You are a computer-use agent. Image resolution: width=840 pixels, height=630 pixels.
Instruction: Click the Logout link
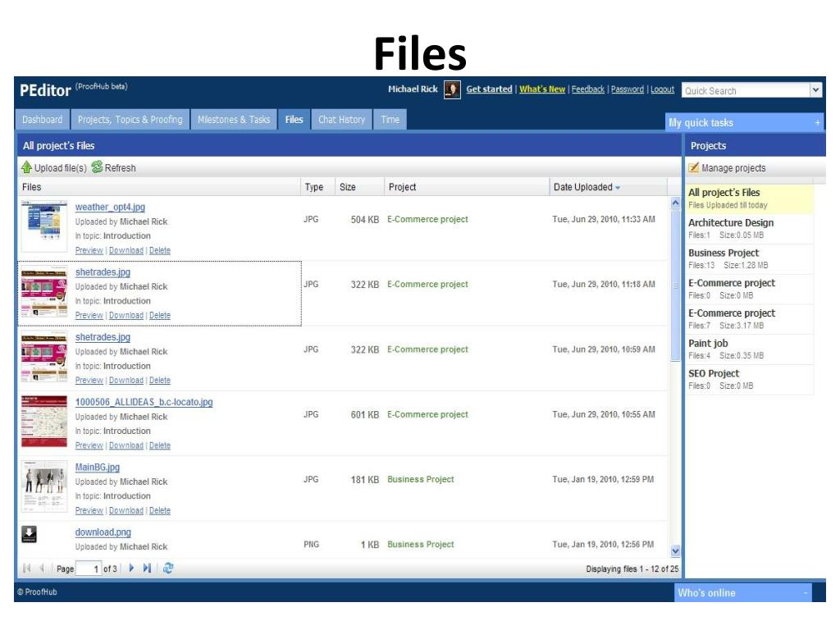coord(662,89)
